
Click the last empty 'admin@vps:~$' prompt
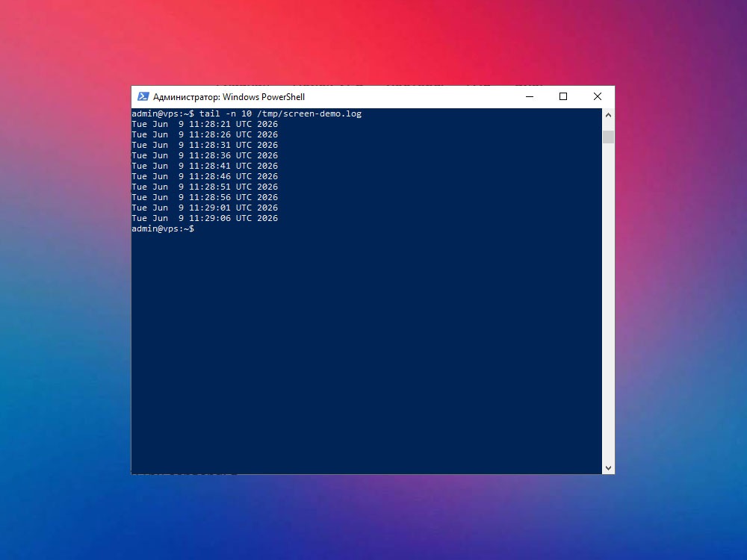pyautogui.click(x=163, y=229)
